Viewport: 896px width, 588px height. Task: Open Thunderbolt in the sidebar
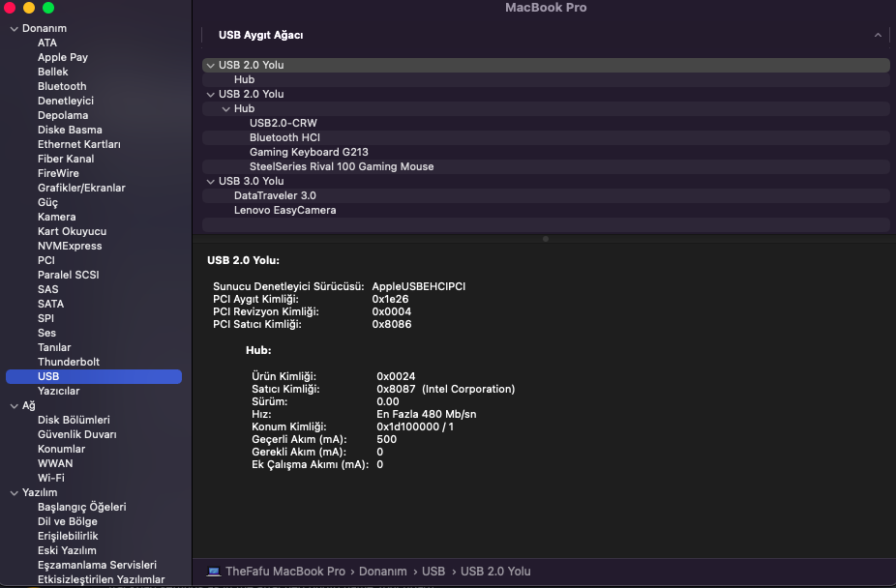69,362
